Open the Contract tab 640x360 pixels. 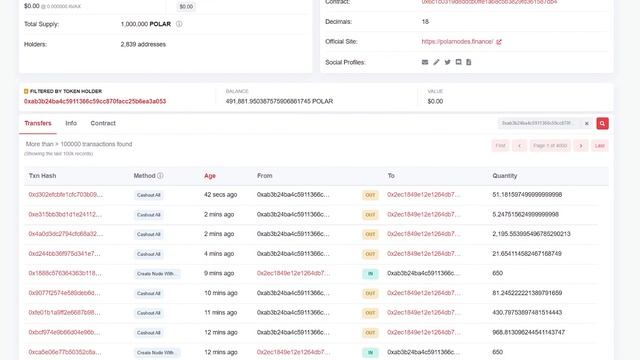103,123
